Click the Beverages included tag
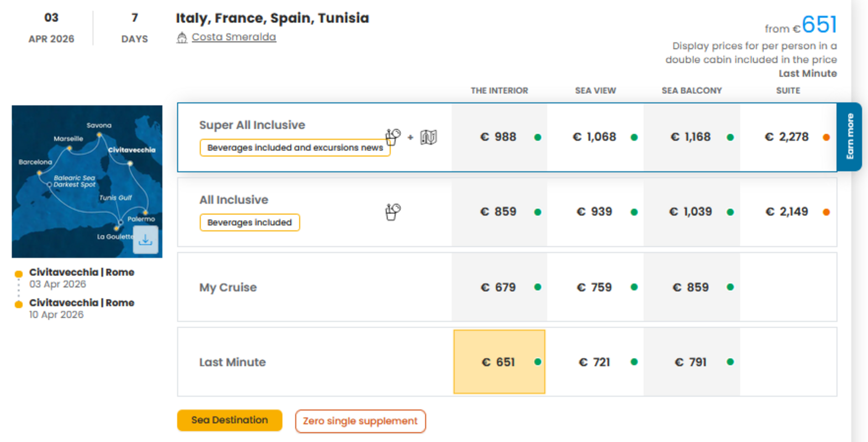 (x=249, y=222)
